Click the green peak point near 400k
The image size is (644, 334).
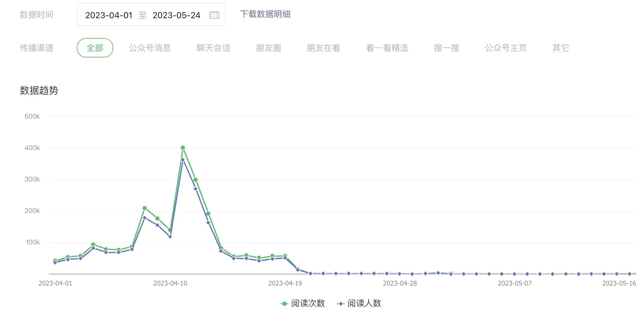point(183,148)
